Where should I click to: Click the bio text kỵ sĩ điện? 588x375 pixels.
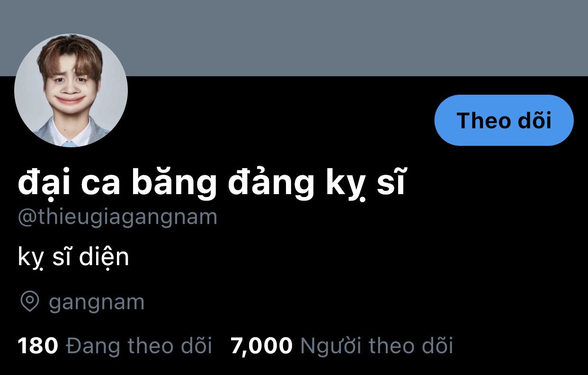click(73, 258)
